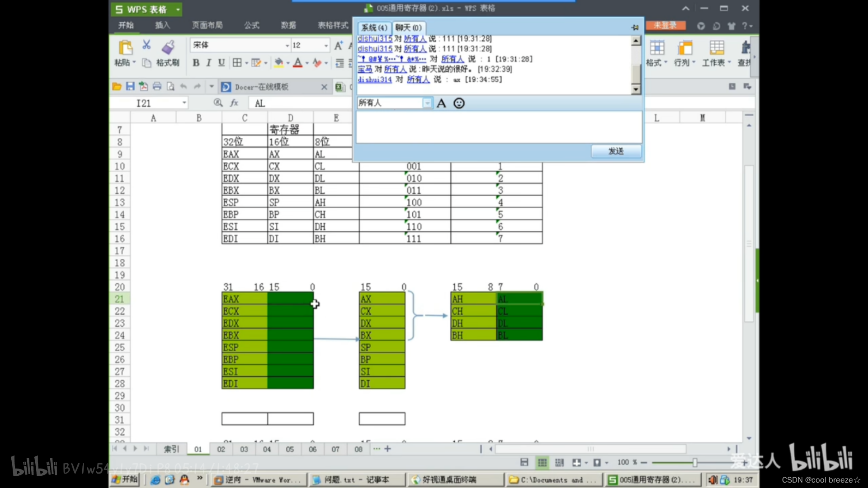Viewport: 868px width, 488px height.
Task: Open the 聊天 (0) tab in chat window
Action: pyautogui.click(x=408, y=28)
